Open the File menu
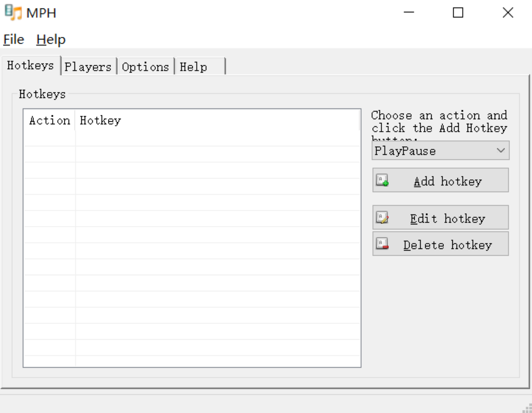The height and width of the screenshot is (413, 532). [x=14, y=39]
